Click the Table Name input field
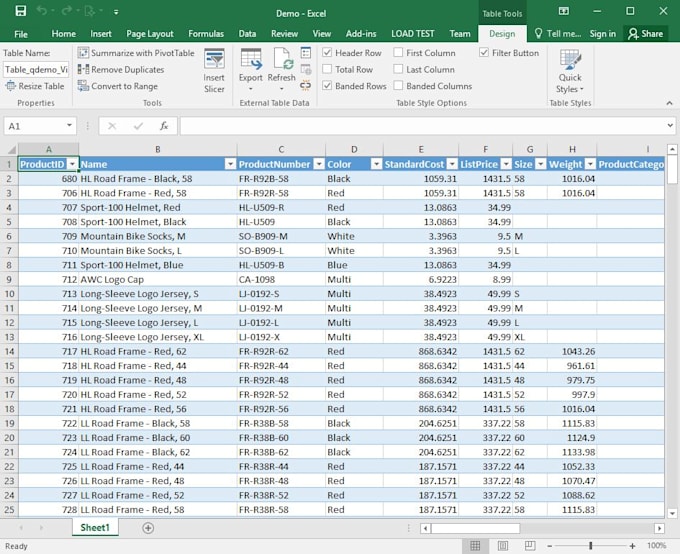Viewport: 680px width, 554px height. (36, 69)
